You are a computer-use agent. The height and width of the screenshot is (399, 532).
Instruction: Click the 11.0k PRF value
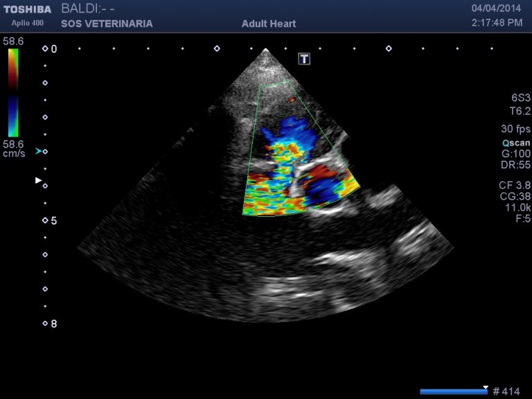517,208
